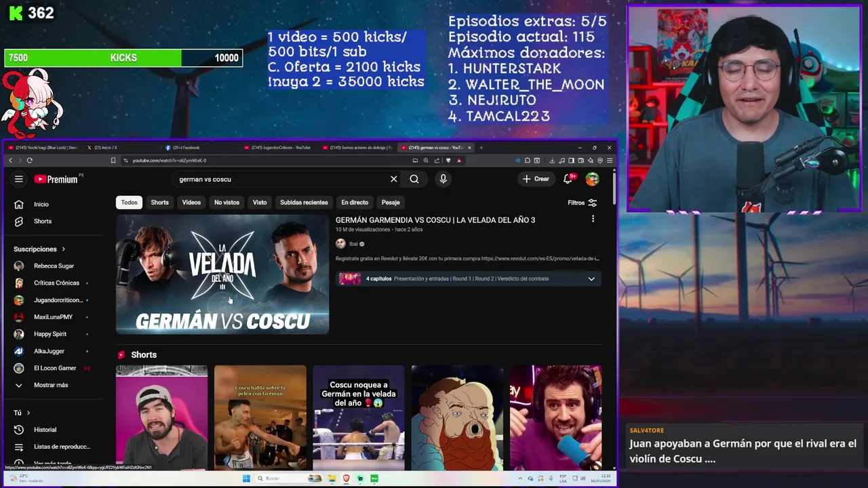Image resolution: width=868 pixels, height=488 pixels.
Task: Open the Coscu noquea a Germán short
Action: click(359, 418)
